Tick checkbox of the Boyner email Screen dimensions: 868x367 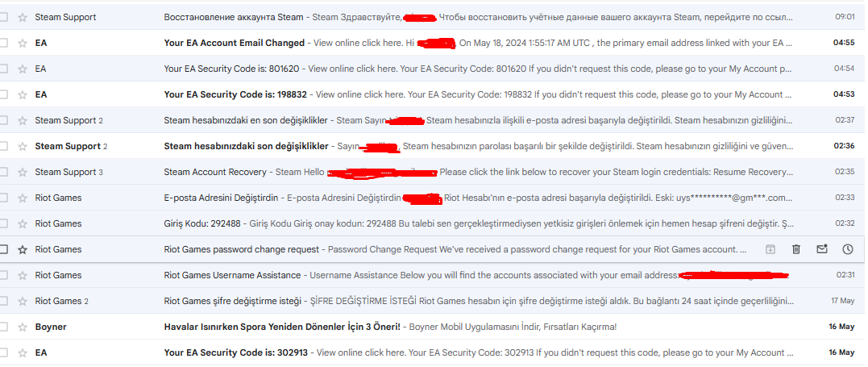point(4,327)
